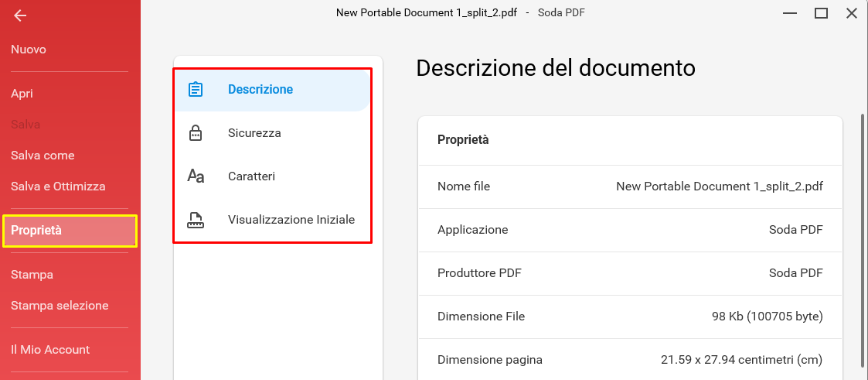Click the Descrizione del documento heading
868x380 pixels.
coord(556,68)
